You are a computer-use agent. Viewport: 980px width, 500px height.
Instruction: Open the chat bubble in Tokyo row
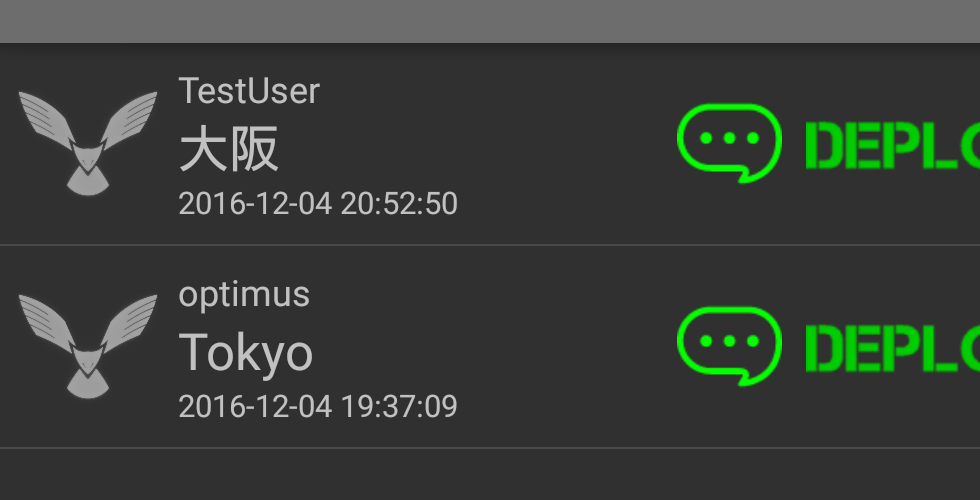729,346
